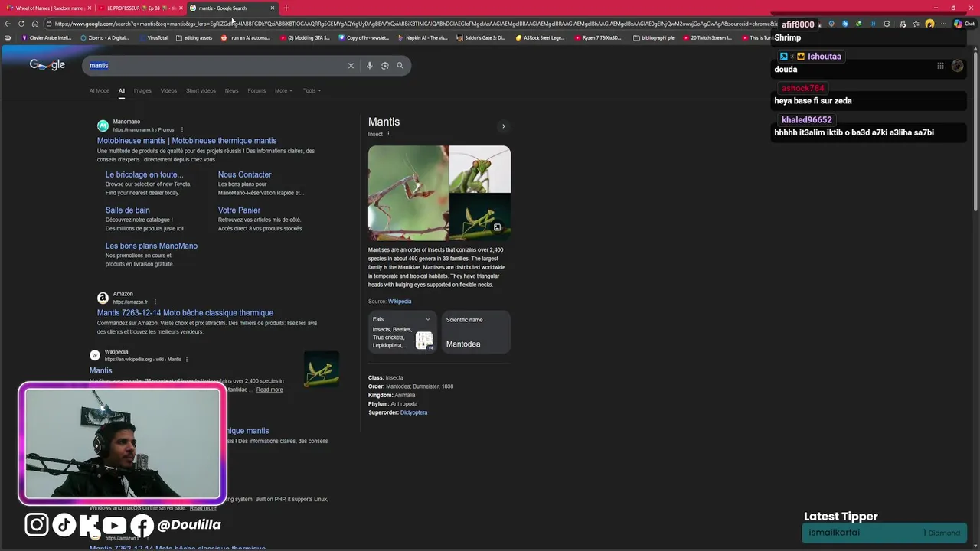
Task: Expand the More search filter dropdown
Action: pos(283,90)
